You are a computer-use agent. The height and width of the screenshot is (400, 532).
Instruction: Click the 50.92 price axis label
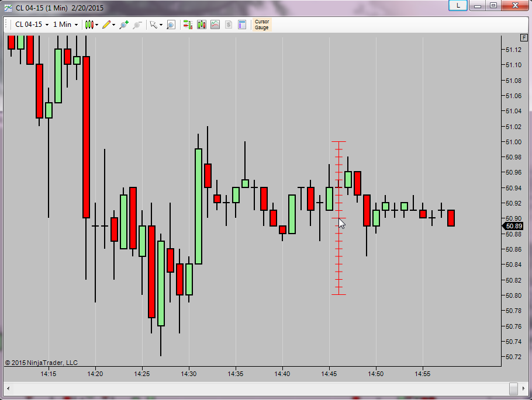coord(513,203)
